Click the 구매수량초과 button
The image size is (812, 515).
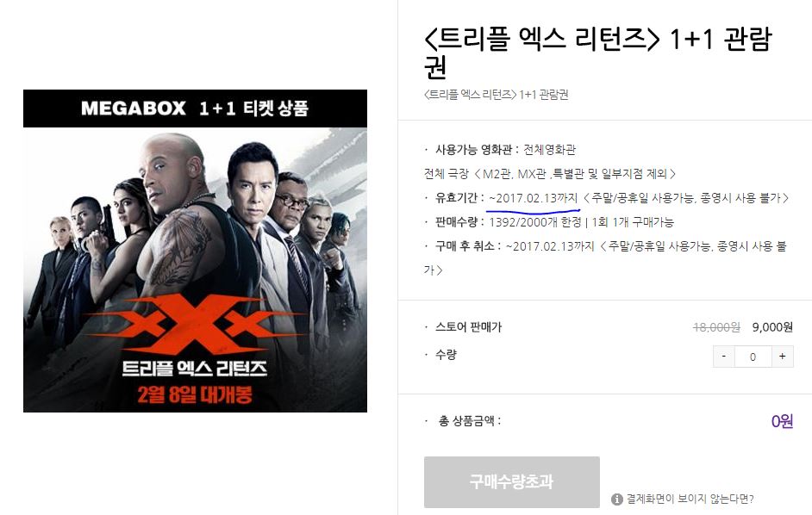pos(512,482)
